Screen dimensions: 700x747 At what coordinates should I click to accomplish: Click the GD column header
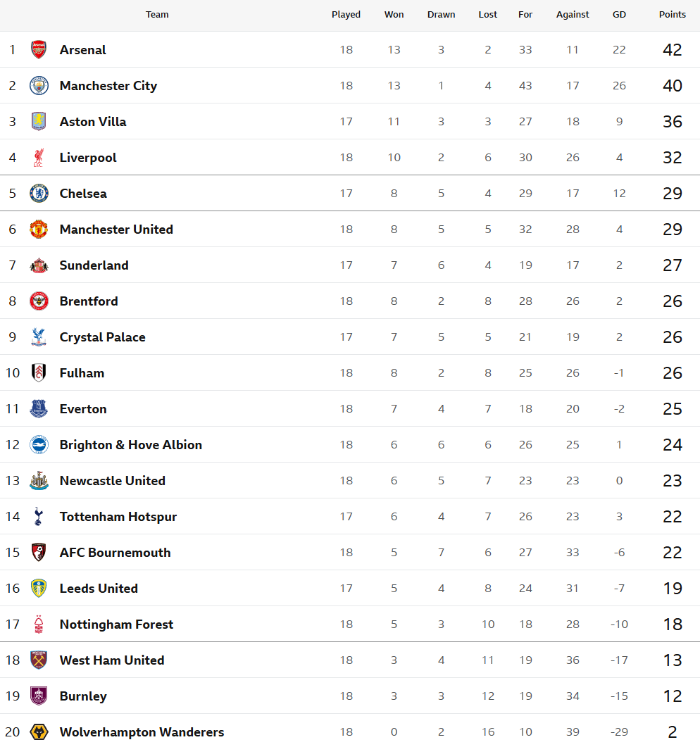point(619,15)
